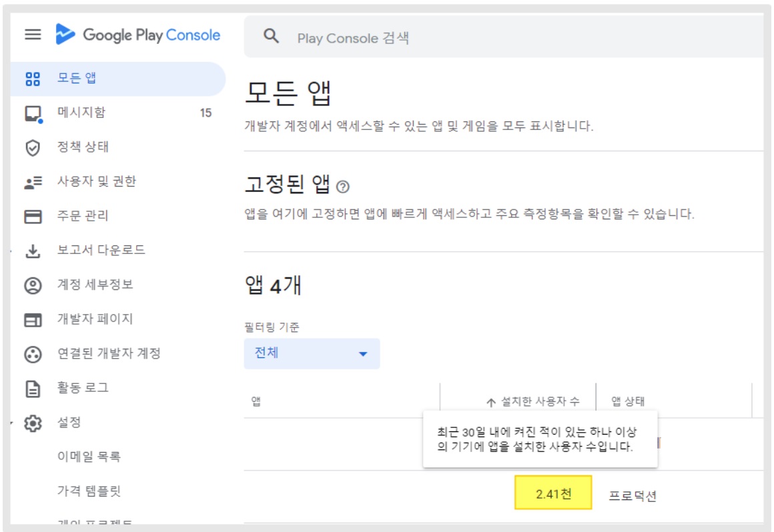Click the 주문 관리 card icon
The height and width of the screenshot is (532, 774).
33,217
